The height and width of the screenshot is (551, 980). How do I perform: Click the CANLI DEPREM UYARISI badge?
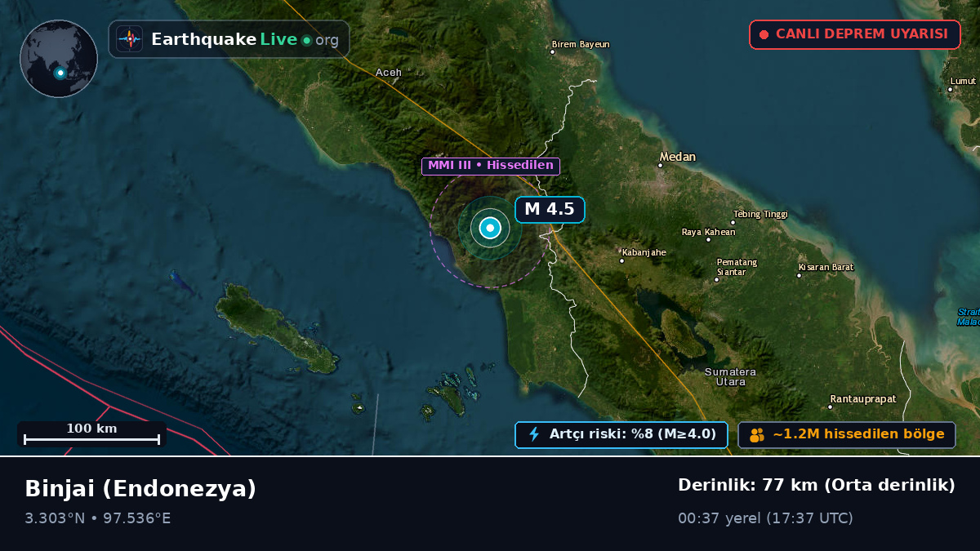pyautogui.click(x=855, y=34)
